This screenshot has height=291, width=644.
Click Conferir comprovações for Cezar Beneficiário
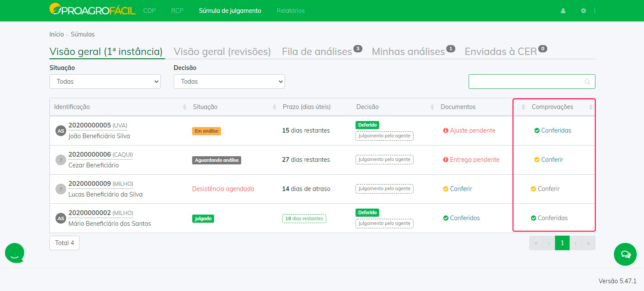tap(549, 160)
